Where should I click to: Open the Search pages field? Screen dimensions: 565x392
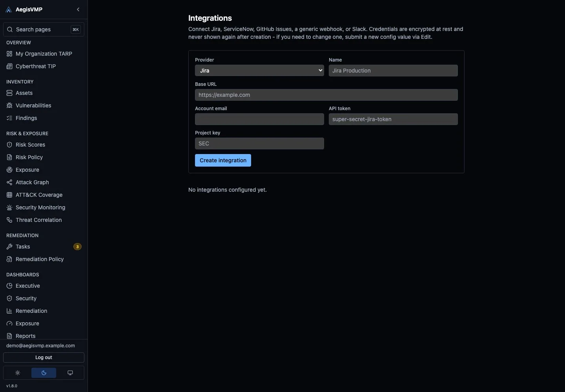click(x=44, y=29)
